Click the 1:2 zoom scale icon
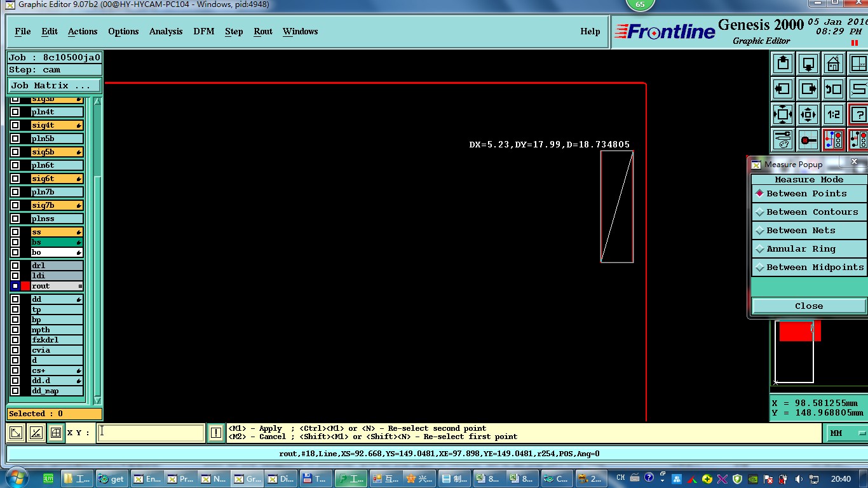The image size is (868, 488). (x=834, y=114)
